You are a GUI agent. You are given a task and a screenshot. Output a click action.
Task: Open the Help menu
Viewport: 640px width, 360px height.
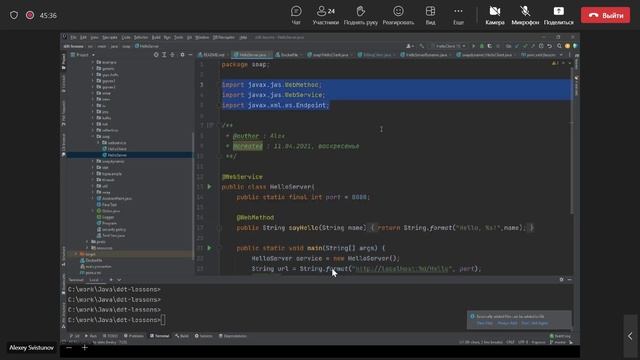(x=243, y=37)
